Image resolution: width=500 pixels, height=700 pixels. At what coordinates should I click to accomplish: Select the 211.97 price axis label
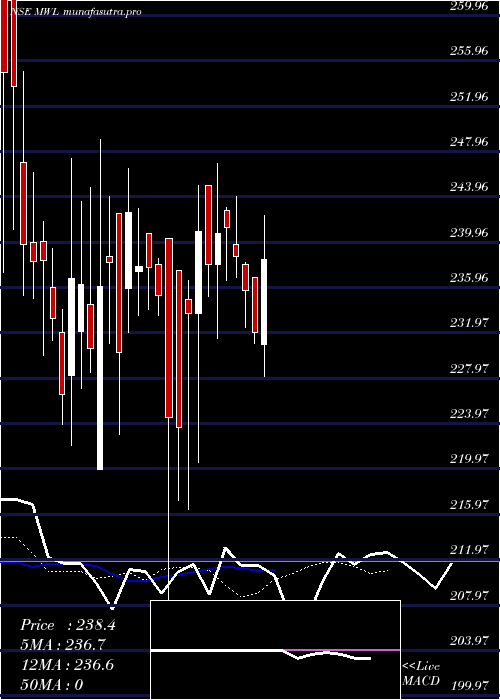(469, 550)
